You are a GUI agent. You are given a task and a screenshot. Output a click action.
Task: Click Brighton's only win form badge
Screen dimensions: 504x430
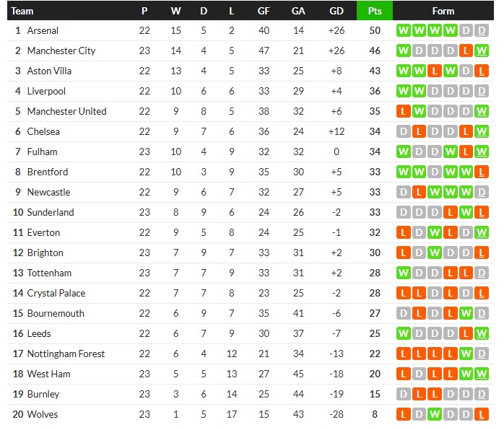pos(435,253)
